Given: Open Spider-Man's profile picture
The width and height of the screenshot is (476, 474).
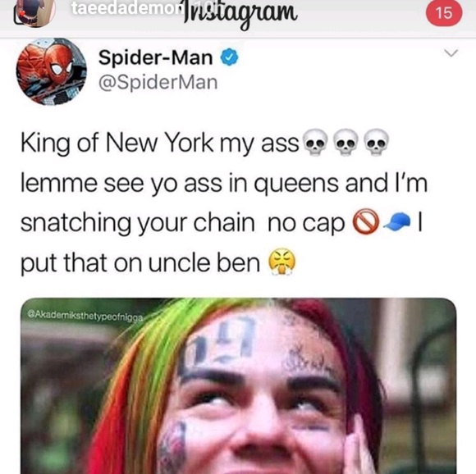Looking at the screenshot, I should [x=52, y=71].
